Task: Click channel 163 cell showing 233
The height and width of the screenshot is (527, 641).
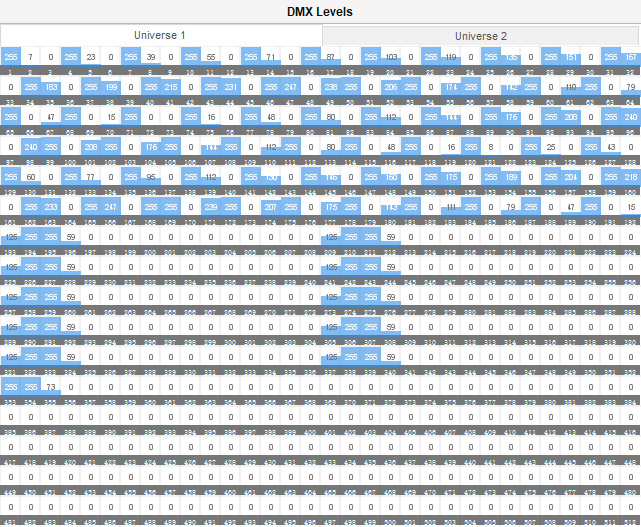Action: (50, 208)
